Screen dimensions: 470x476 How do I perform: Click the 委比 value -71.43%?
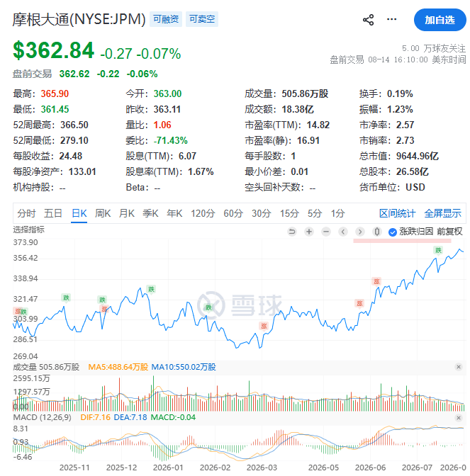point(170,140)
